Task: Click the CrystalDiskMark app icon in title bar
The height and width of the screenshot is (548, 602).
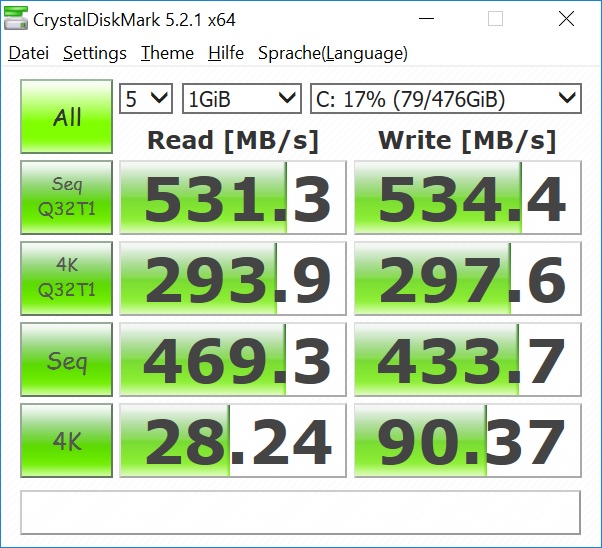Action: [16, 18]
